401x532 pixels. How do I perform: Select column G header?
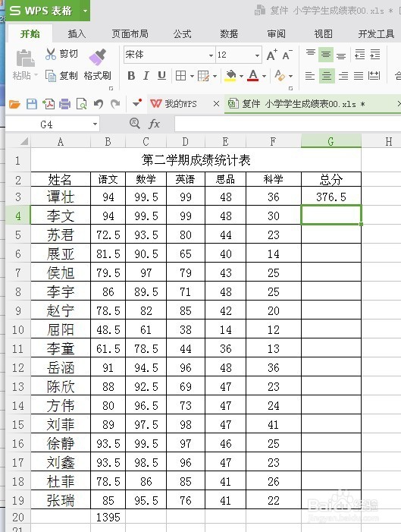[331, 141]
